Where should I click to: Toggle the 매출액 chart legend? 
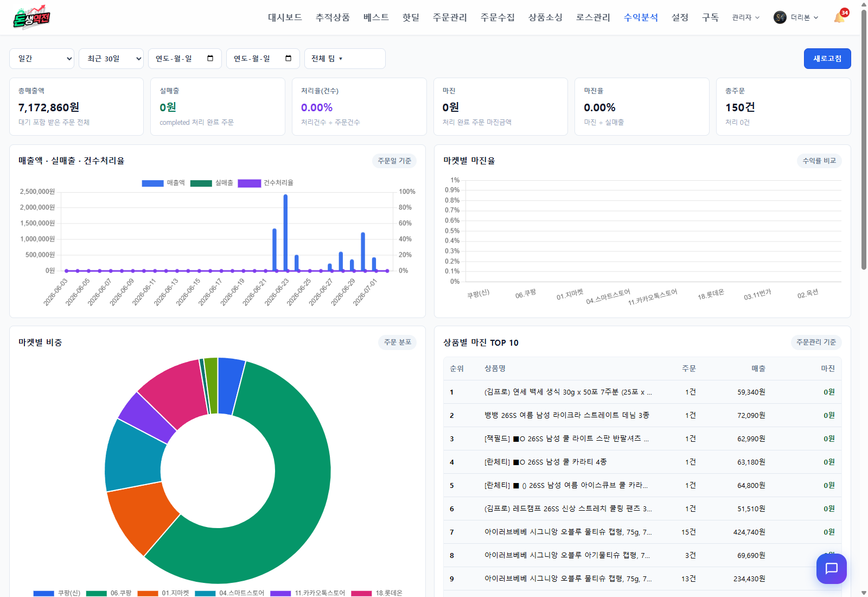(x=163, y=183)
